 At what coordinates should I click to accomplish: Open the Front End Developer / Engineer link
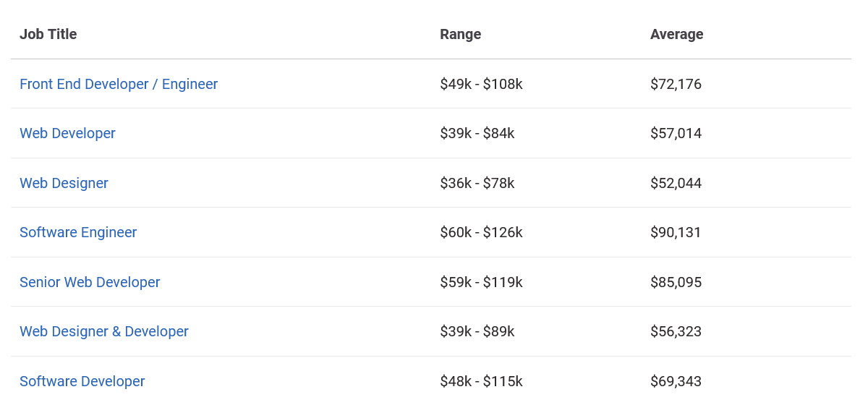[119, 84]
